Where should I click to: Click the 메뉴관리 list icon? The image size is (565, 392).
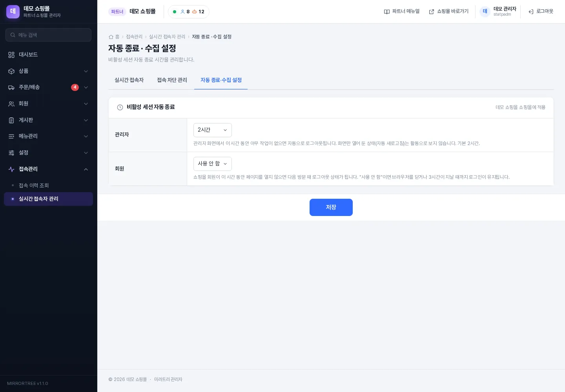coord(11,136)
